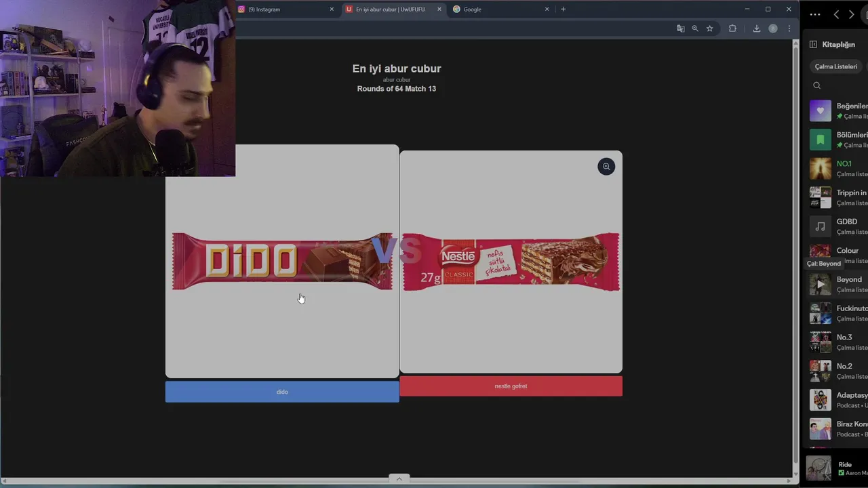Screen dimensions: 868x488
Task: Filter library by Çalma Listeleri
Action: 836,66
